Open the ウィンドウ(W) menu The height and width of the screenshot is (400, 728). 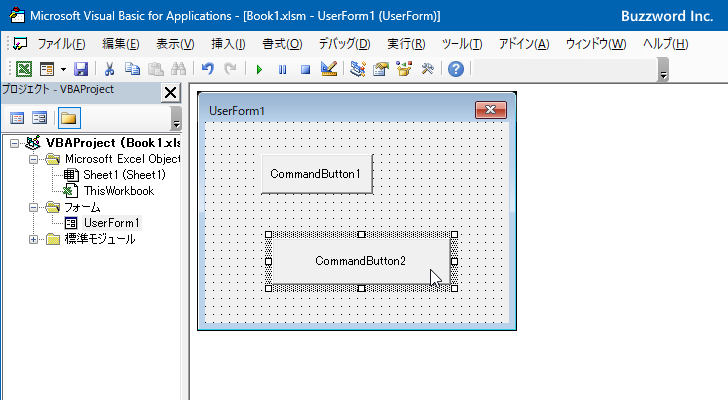[x=596, y=44]
